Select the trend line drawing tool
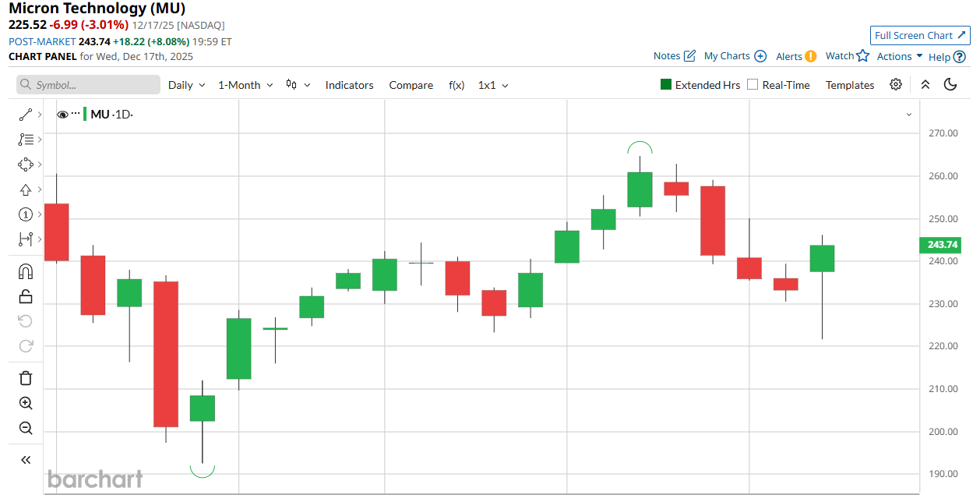Image resolution: width=980 pixels, height=495 pixels. tap(26, 115)
